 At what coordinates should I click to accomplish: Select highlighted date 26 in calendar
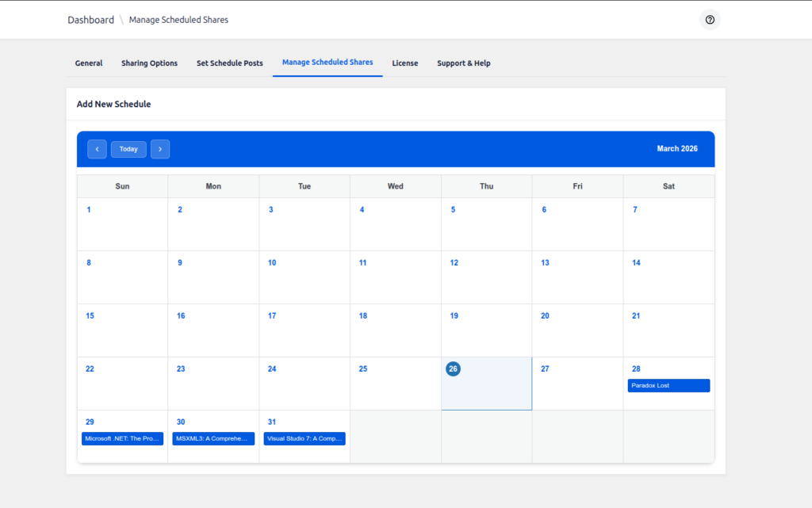(x=453, y=369)
